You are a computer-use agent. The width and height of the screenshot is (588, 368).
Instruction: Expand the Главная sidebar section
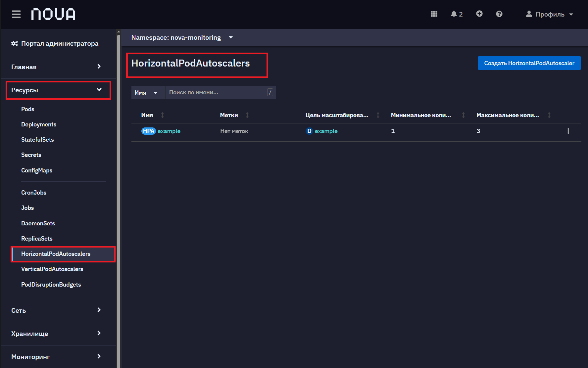coord(59,67)
